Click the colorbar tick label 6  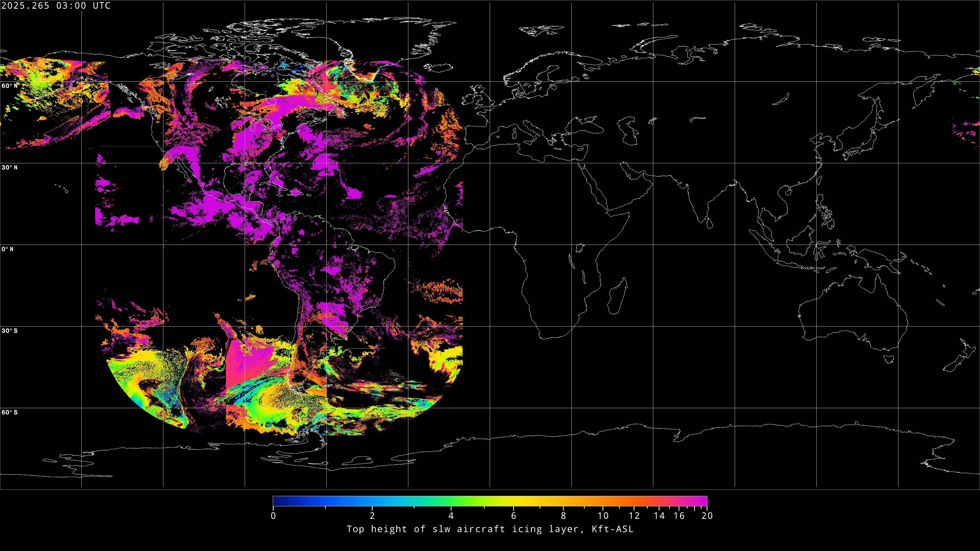[513, 516]
